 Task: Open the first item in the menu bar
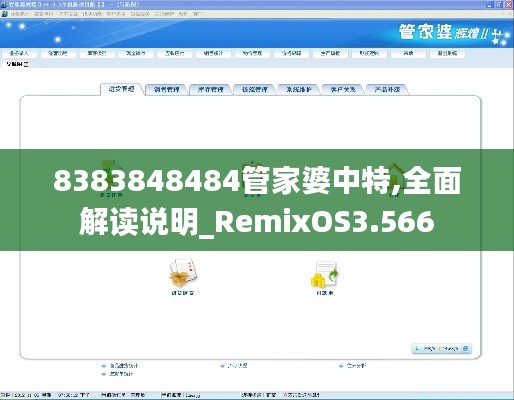tap(20, 14)
